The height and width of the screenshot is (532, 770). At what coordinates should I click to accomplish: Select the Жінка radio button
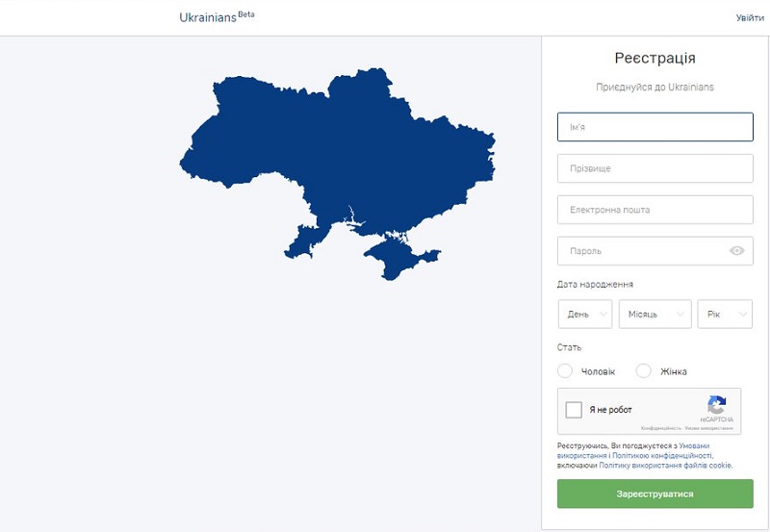643,371
